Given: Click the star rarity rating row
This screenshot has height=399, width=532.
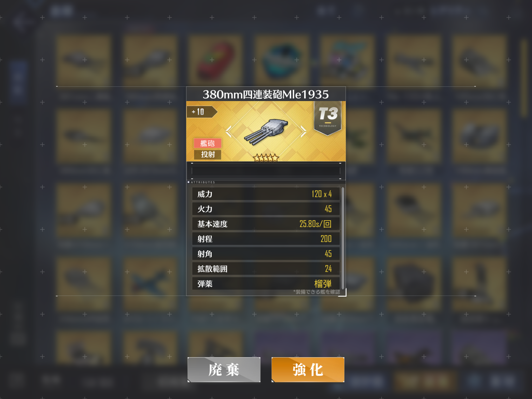Looking at the screenshot, I should (x=266, y=158).
